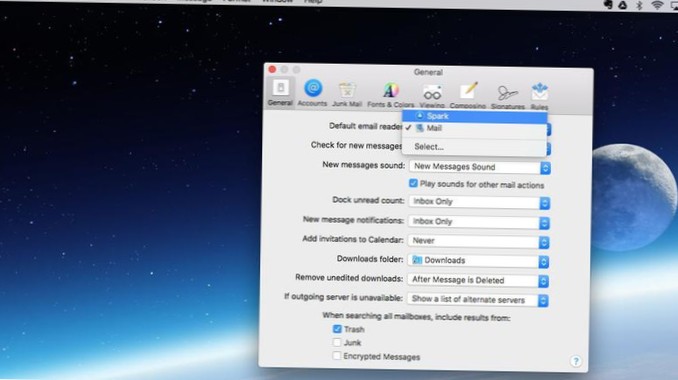Click the Bluetooth menu bar icon
Viewport: 678px width, 380px height.
click(640, 5)
